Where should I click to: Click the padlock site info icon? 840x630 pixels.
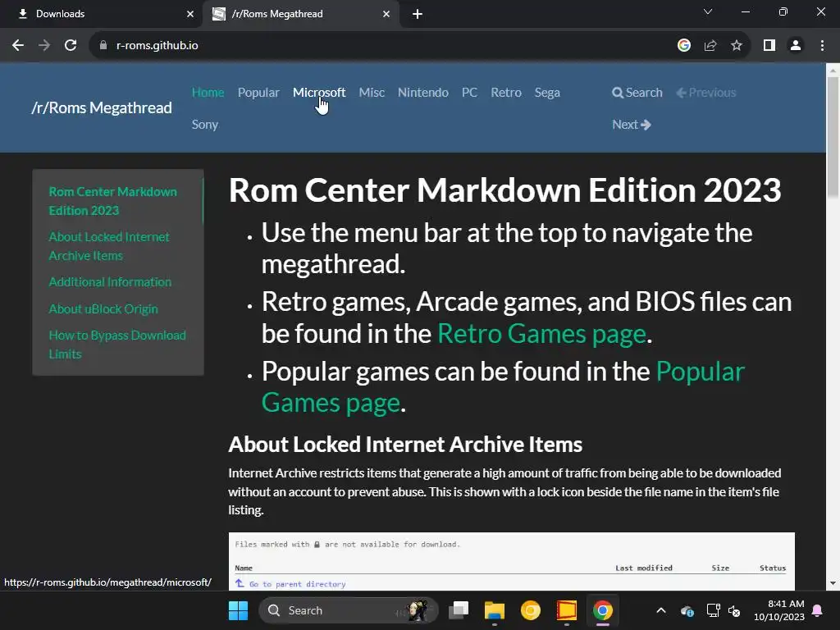tap(103, 46)
